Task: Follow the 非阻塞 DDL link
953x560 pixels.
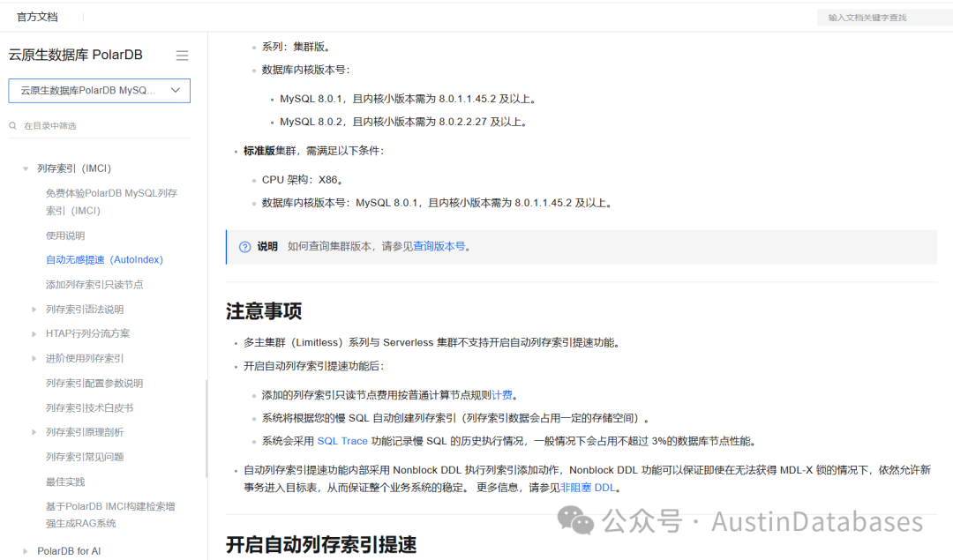Action: 588,487
